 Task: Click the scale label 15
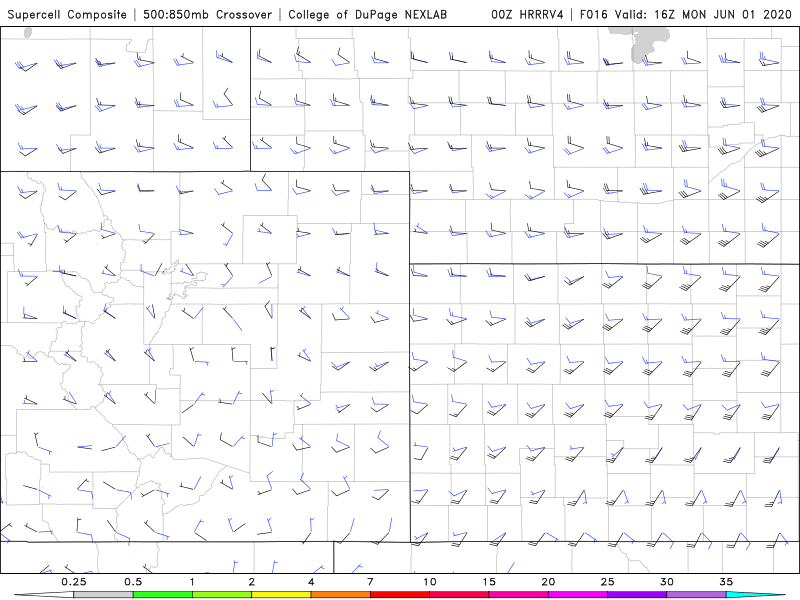point(489,582)
